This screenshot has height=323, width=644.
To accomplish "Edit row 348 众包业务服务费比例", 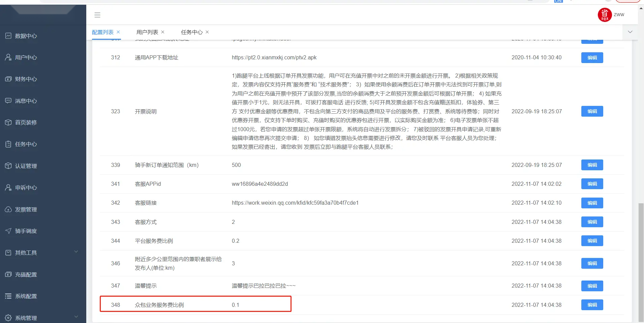I will tap(592, 305).
